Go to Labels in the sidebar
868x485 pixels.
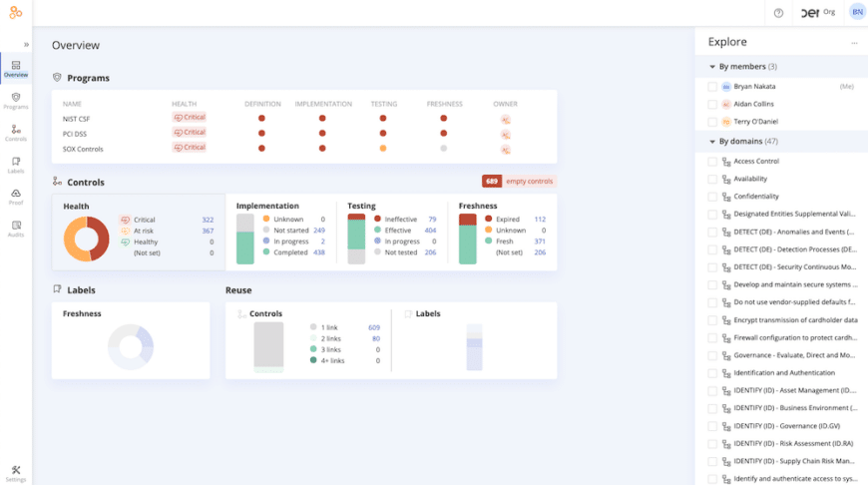click(x=15, y=164)
